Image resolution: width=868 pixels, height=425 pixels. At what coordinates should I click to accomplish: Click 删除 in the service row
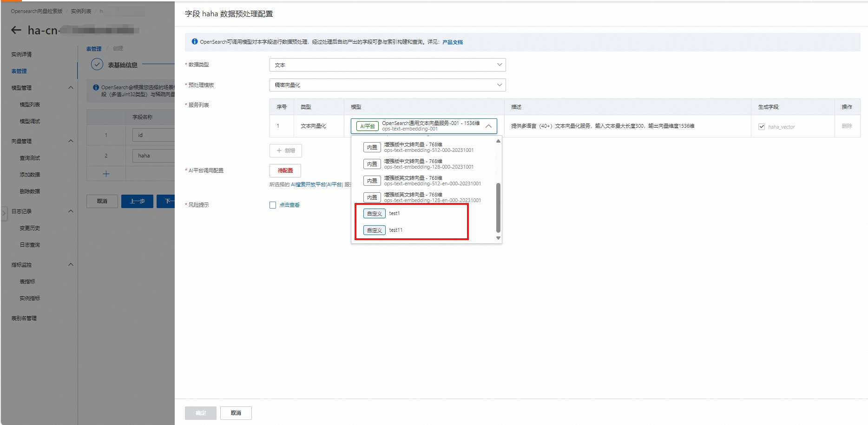coord(847,126)
